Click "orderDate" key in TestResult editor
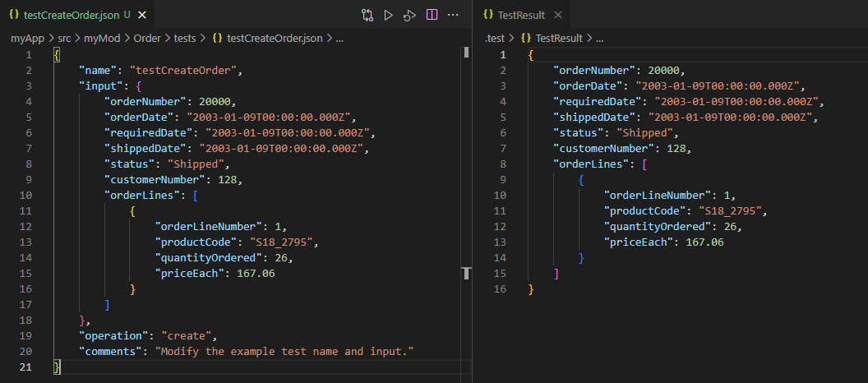Image resolution: width=868 pixels, height=383 pixels. click(x=589, y=85)
